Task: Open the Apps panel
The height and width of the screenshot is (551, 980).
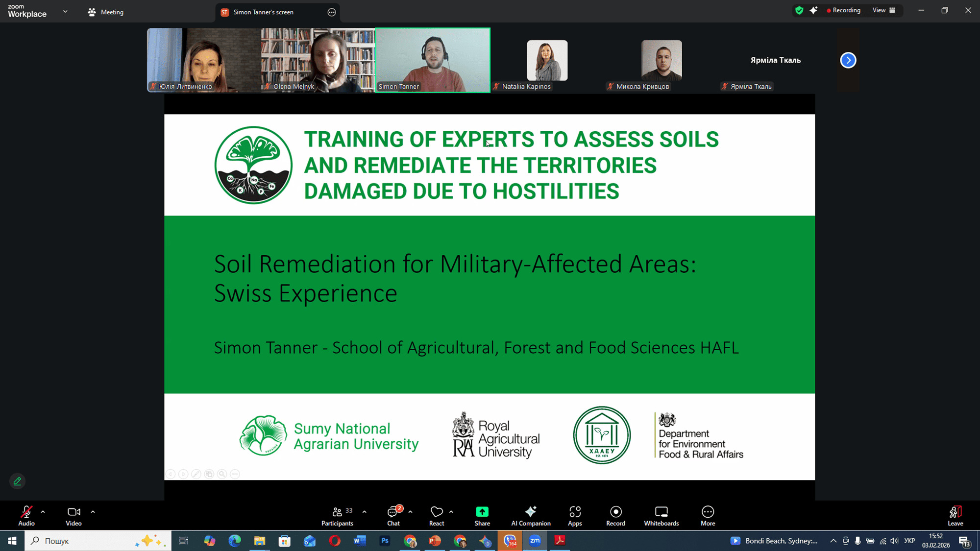Action: 575,516
